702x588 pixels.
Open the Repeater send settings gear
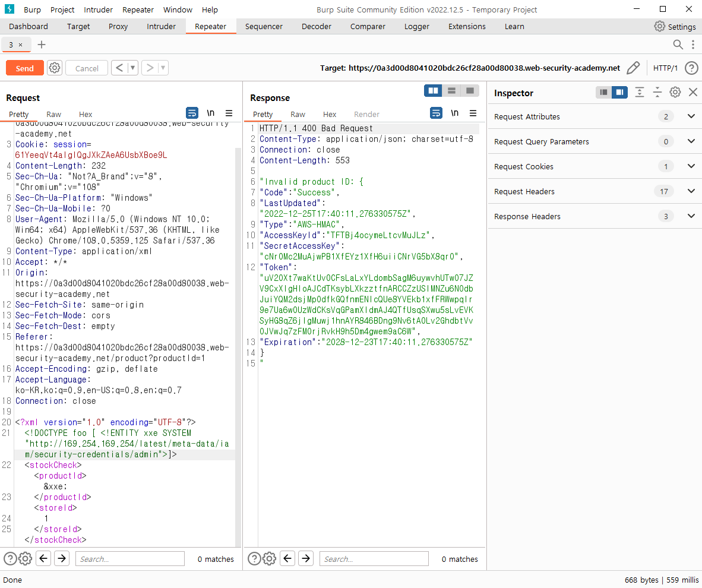[55, 68]
